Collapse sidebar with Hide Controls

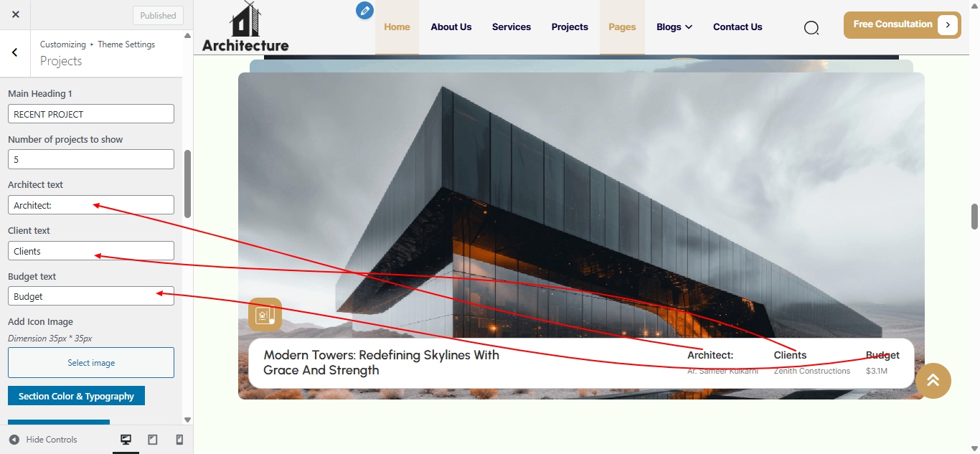pos(43,440)
